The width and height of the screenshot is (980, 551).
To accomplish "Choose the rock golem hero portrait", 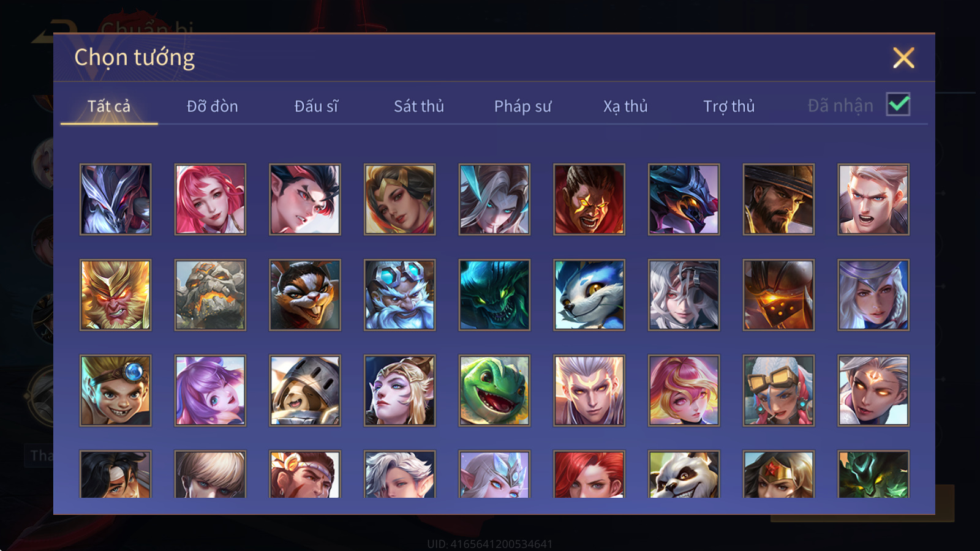I will (210, 294).
